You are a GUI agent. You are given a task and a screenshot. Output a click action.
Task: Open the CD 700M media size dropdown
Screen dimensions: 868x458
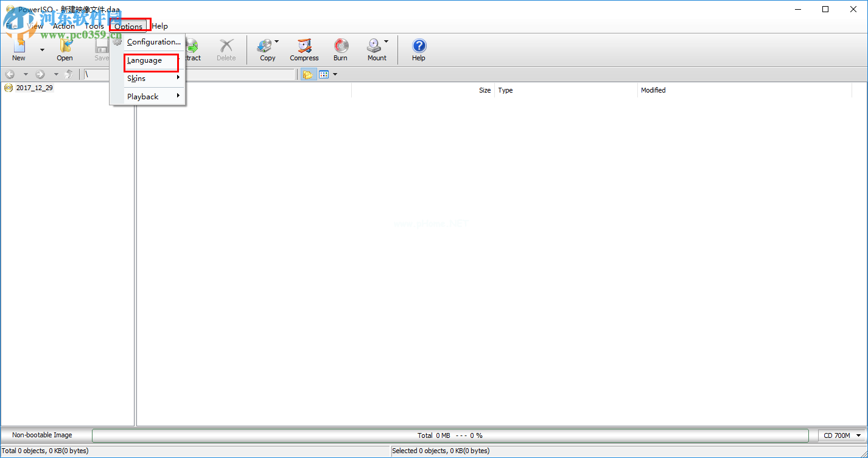(x=842, y=435)
